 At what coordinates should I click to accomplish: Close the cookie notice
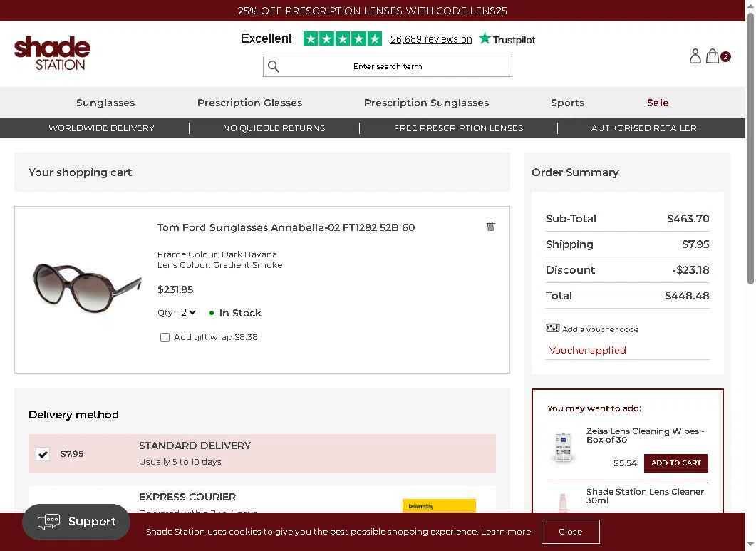570,532
